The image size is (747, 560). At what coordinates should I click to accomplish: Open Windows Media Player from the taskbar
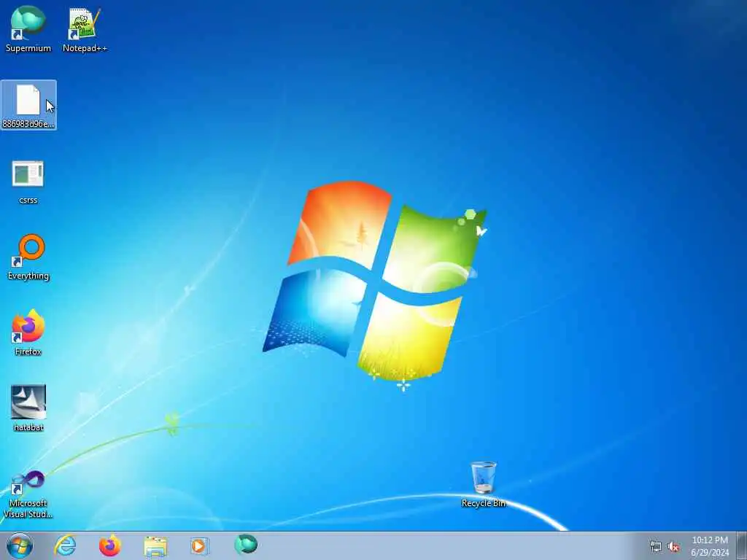tap(200, 545)
